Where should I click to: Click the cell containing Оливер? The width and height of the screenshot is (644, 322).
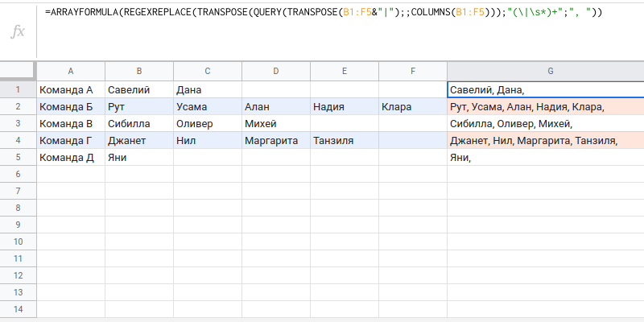208,124
